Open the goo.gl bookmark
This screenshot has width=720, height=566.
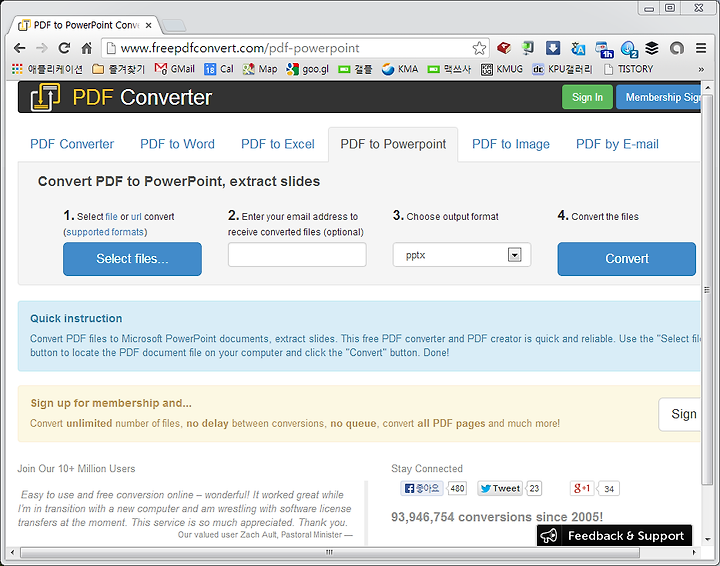click(x=307, y=69)
